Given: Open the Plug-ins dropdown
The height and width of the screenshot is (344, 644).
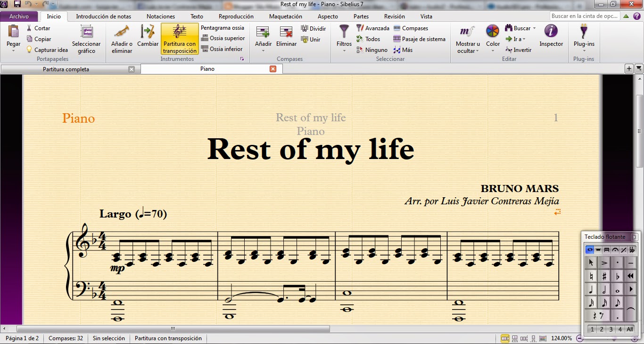Looking at the screenshot, I should point(584,50).
